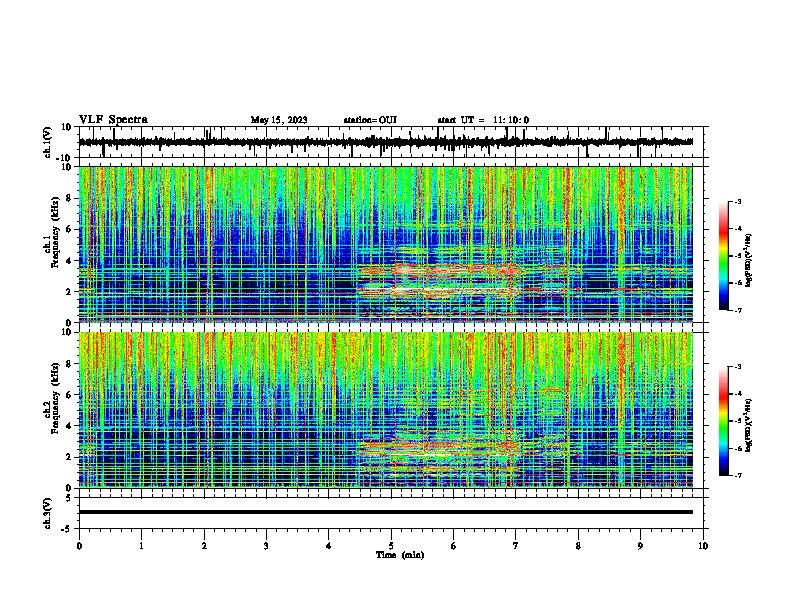Select the "start UT = 11:10:0" text

click(483, 120)
